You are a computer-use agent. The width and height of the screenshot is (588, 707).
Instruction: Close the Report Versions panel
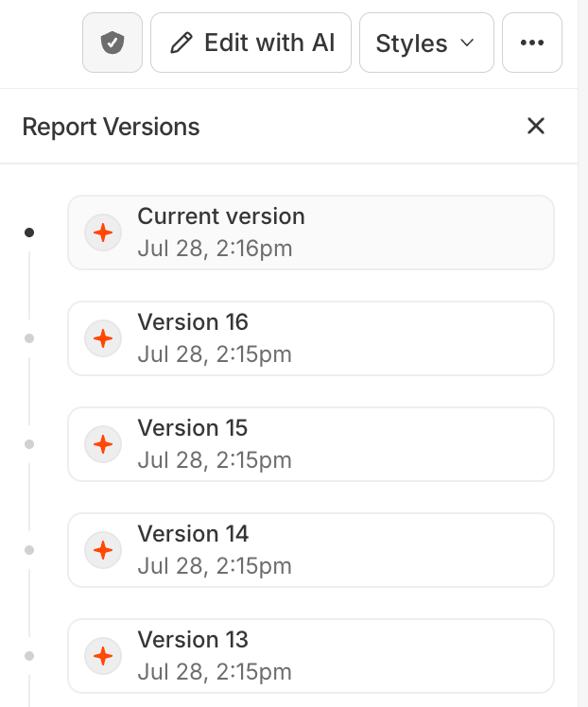(x=536, y=126)
